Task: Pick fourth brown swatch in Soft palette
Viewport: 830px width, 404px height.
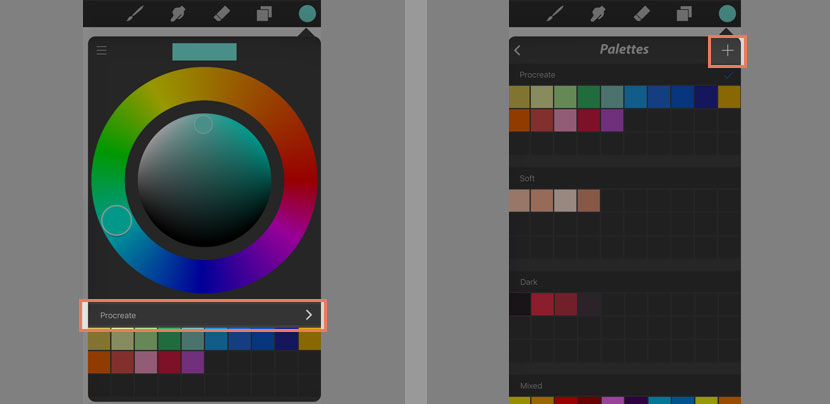Action: coord(589,201)
